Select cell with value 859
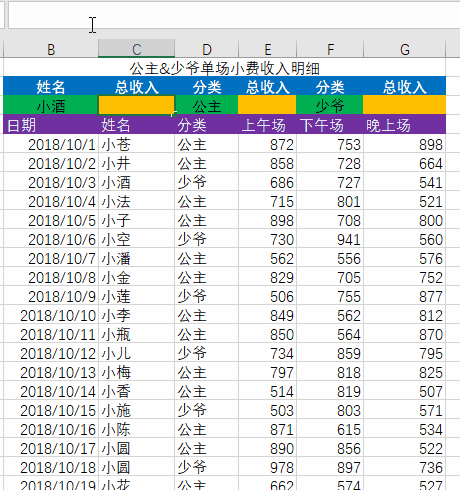Image resolution: width=460 pixels, height=490 pixels. click(x=330, y=352)
